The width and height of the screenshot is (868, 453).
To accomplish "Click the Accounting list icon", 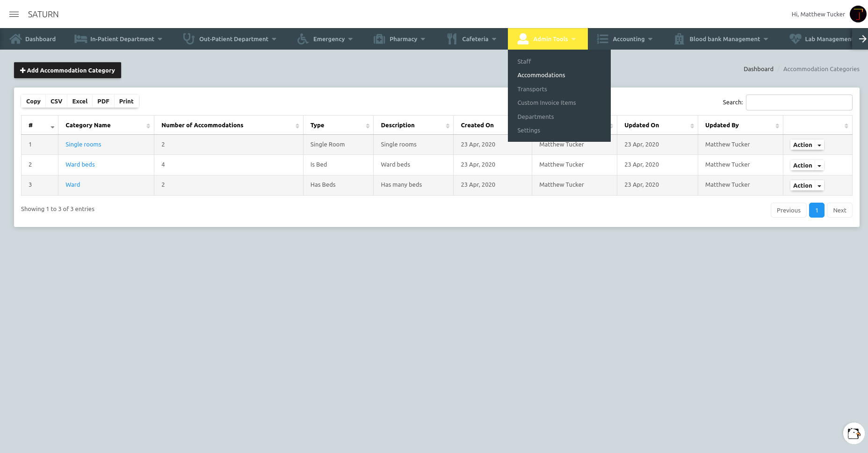I will pos(602,38).
